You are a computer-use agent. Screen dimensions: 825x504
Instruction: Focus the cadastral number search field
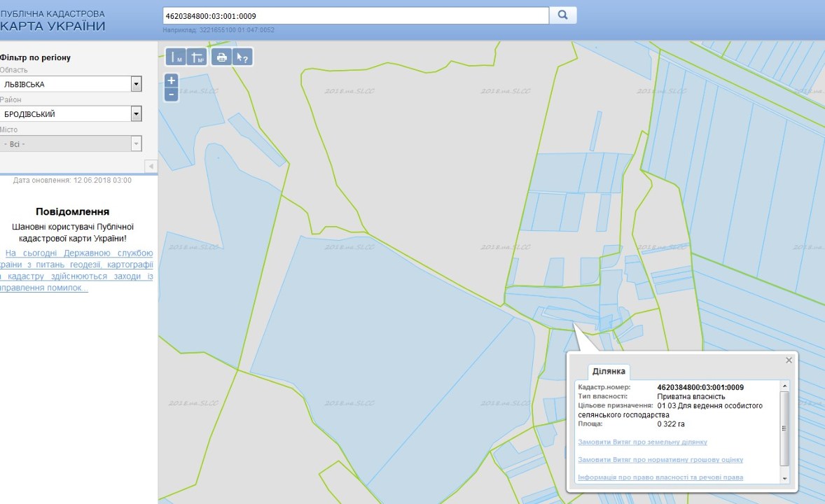click(355, 15)
